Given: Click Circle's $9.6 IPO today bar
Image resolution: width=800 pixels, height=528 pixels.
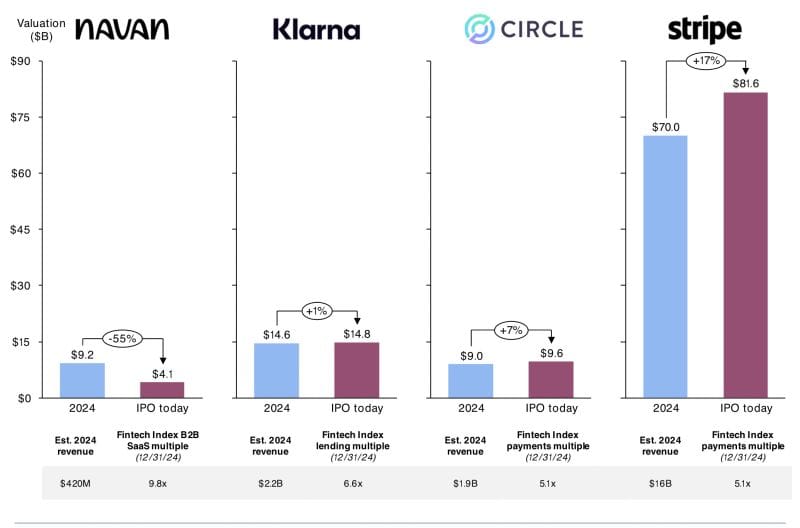Looking at the screenshot, I should pos(551,380).
